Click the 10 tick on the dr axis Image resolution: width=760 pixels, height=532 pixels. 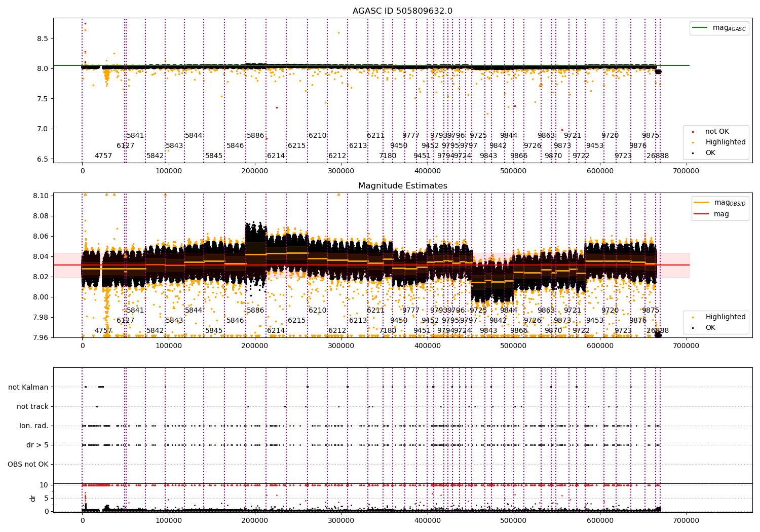coord(44,485)
